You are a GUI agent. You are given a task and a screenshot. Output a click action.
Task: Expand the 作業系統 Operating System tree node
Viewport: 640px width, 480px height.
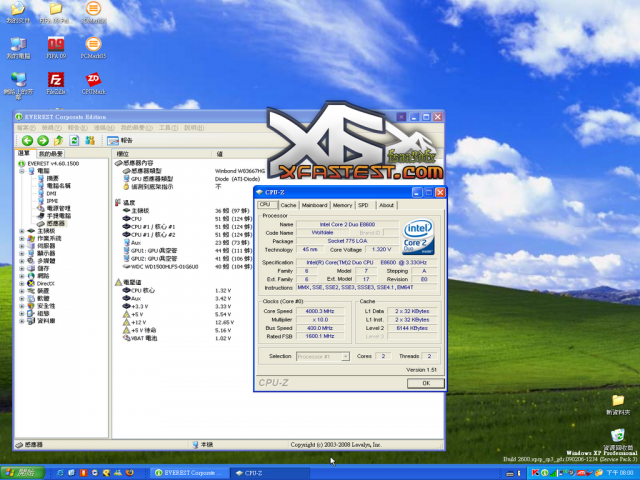[x=22, y=238]
